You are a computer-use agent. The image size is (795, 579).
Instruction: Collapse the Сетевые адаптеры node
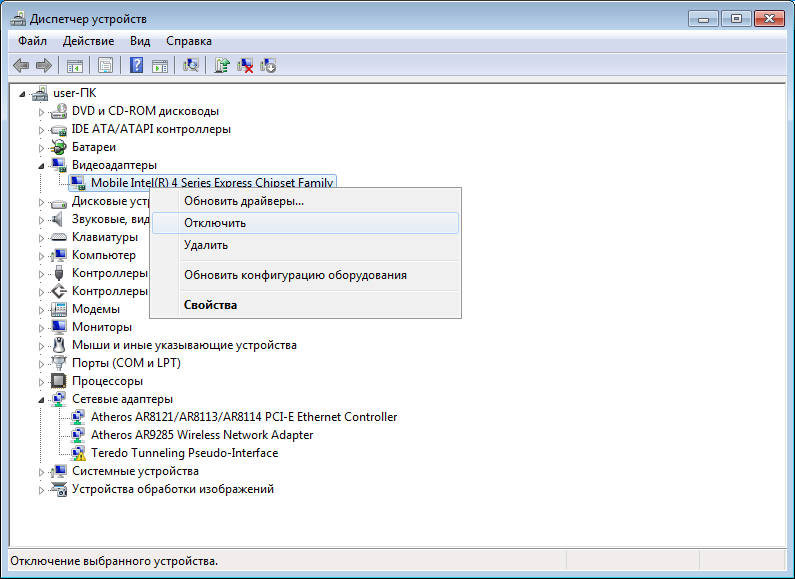click(x=41, y=400)
